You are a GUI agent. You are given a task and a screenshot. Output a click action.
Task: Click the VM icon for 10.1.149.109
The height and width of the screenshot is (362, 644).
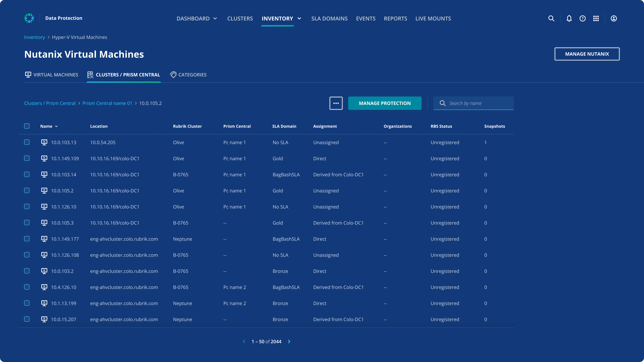coord(44,158)
